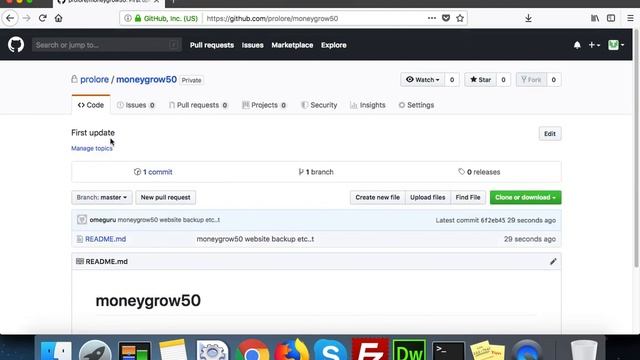Open Pull requests in top navigation
Viewport: 640px width, 360px height.
pos(212,45)
